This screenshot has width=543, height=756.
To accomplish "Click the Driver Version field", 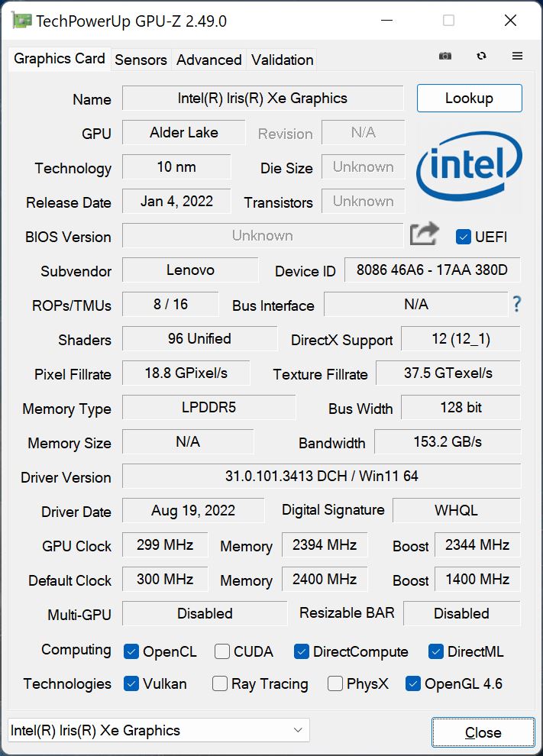I will point(322,477).
